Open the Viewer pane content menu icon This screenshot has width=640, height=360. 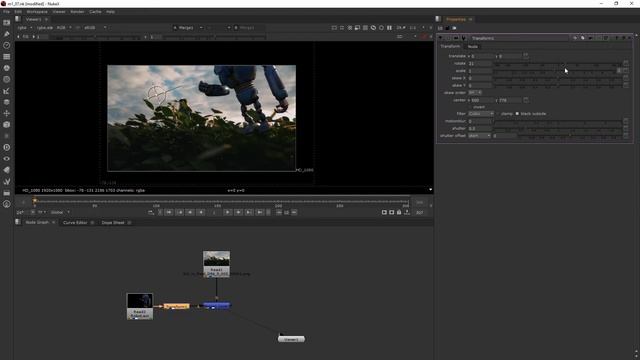(x=18, y=19)
